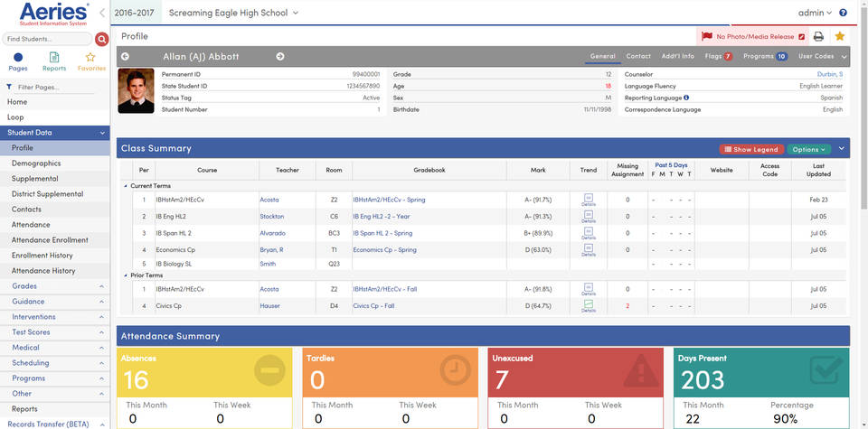Expand the User Codes dropdown

coord(820,56)
